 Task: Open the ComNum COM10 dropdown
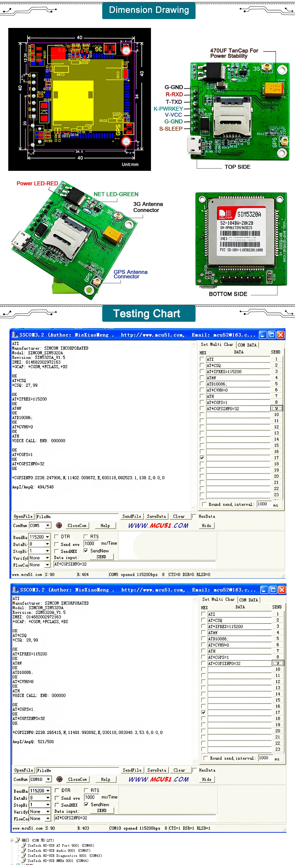coord(49,779)
